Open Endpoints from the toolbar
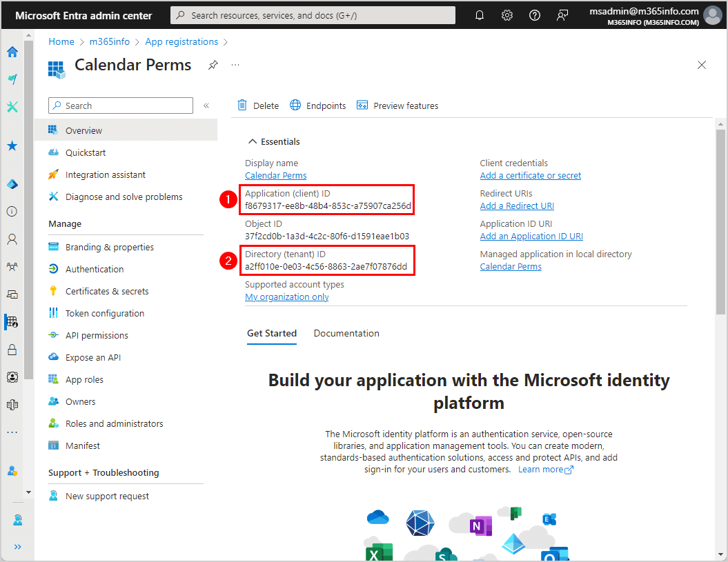This screenshot has width=728, height=562. pyautogui.click(x=318, y=106)
